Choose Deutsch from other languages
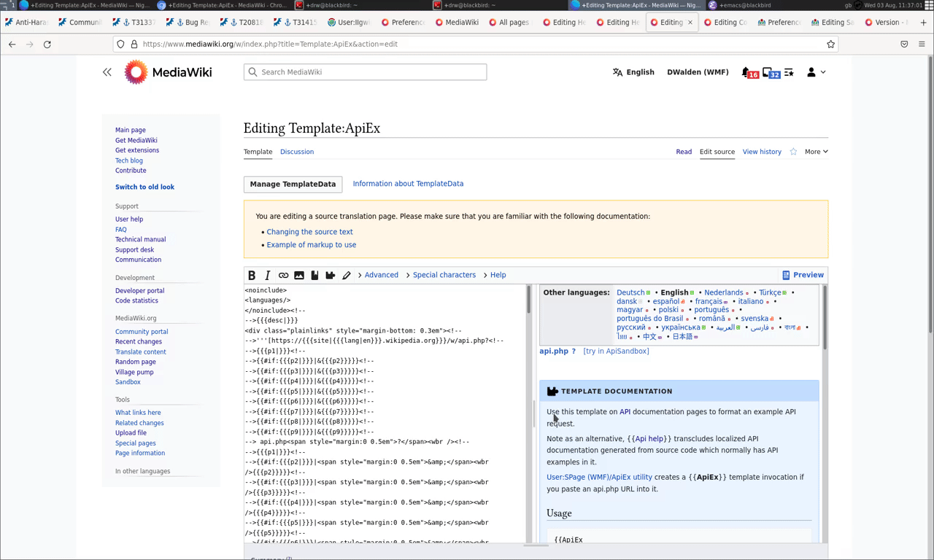This screenshot has height=560, width=934. coord(630,292)
